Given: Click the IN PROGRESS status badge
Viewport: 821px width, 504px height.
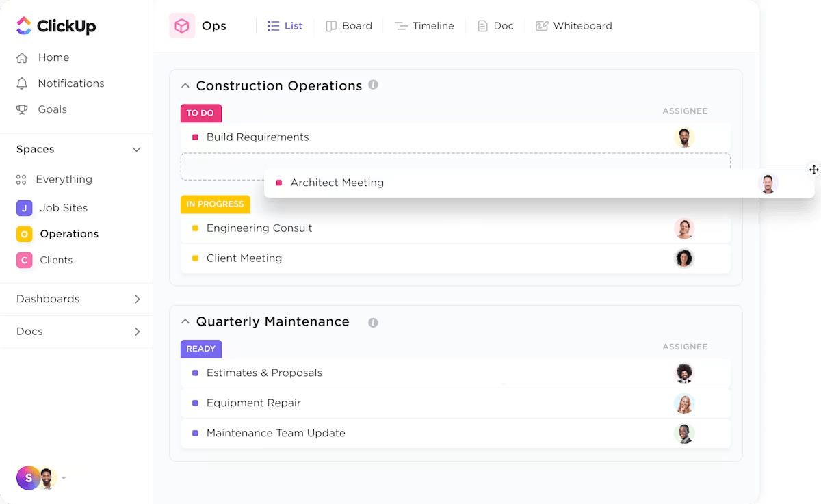Looking at the screenshot, I should pyautogui.click(x=216, y=204).
